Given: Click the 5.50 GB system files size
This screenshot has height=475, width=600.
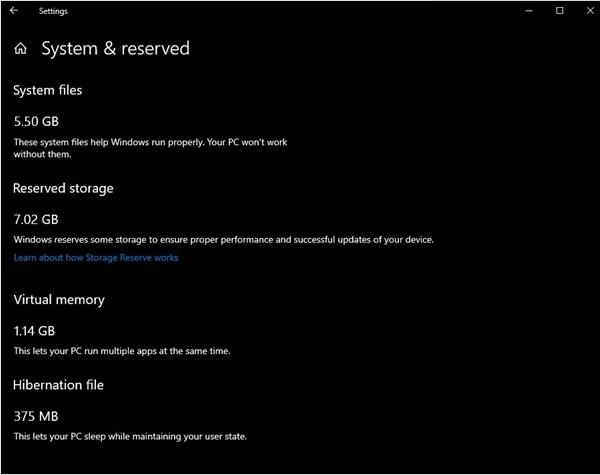Looking at the screenshot, I should 36,121.
